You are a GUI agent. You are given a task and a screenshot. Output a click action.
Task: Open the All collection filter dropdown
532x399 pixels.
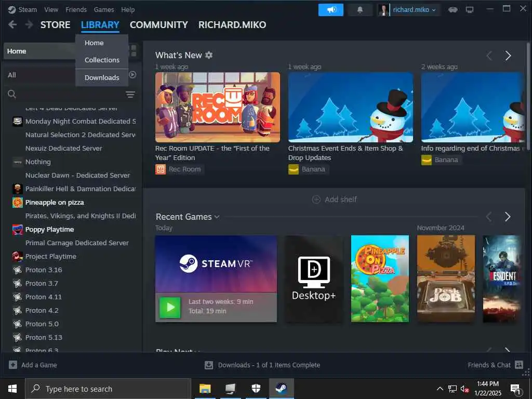click(41, 75)
